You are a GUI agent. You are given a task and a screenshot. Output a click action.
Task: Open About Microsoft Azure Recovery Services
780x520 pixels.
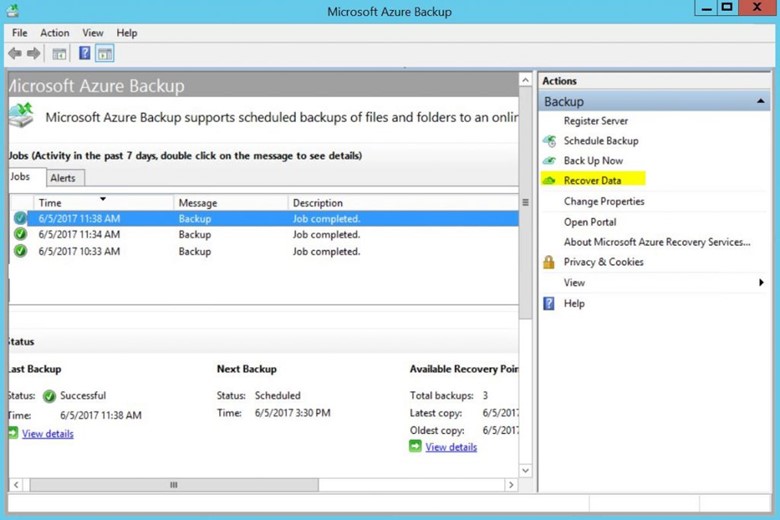click(x=657, y=242)
